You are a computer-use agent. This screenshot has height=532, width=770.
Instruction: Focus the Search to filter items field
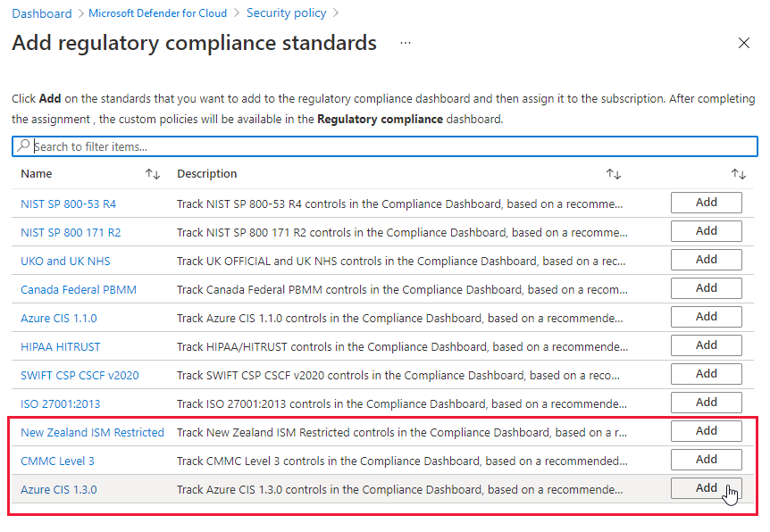point(385,146)
